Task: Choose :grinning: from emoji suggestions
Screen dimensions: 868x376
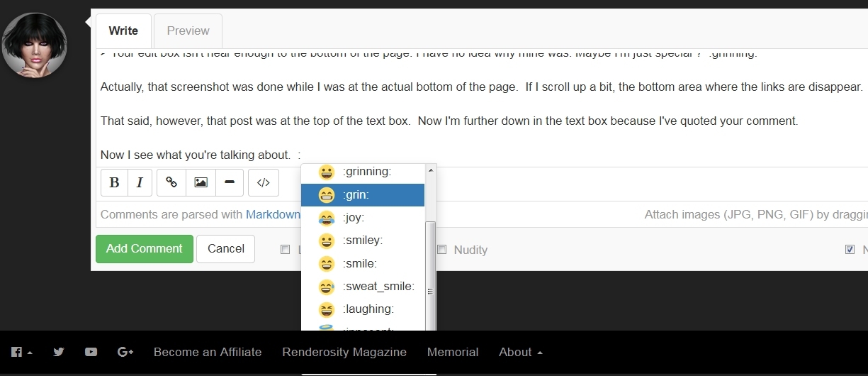Action: point(363,172)
